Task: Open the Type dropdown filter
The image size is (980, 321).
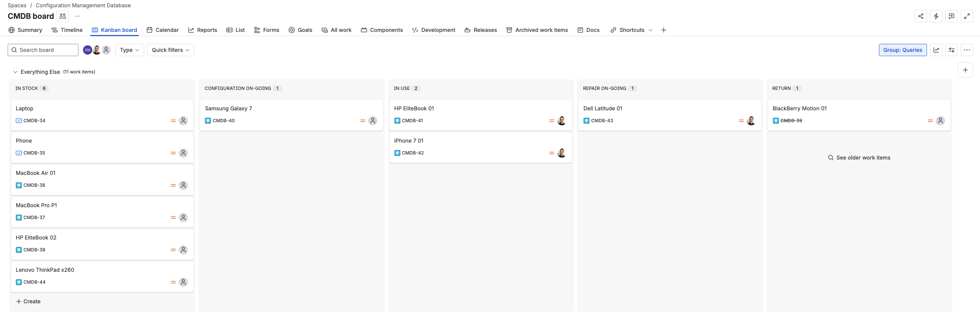Action: coord(130,50)
